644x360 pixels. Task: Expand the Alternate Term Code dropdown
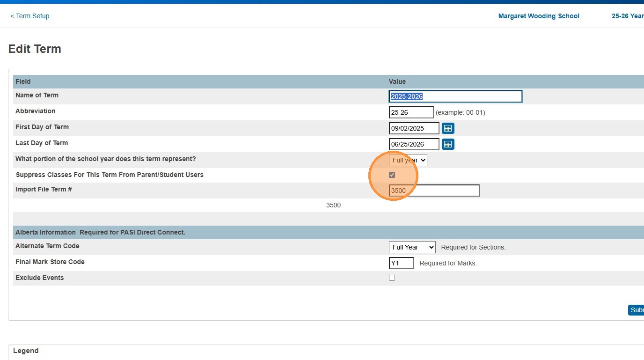click(x=412, y=247)
